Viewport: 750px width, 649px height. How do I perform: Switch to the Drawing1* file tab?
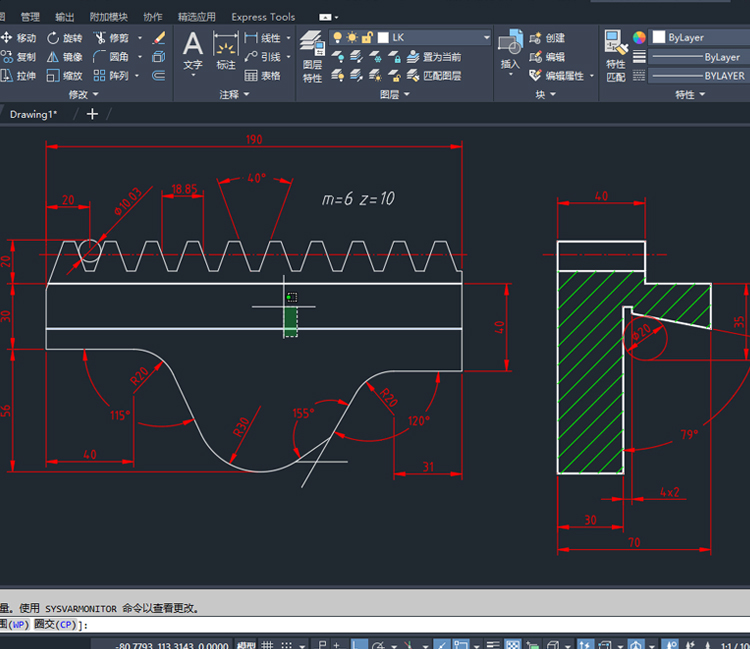click(33, 114)
